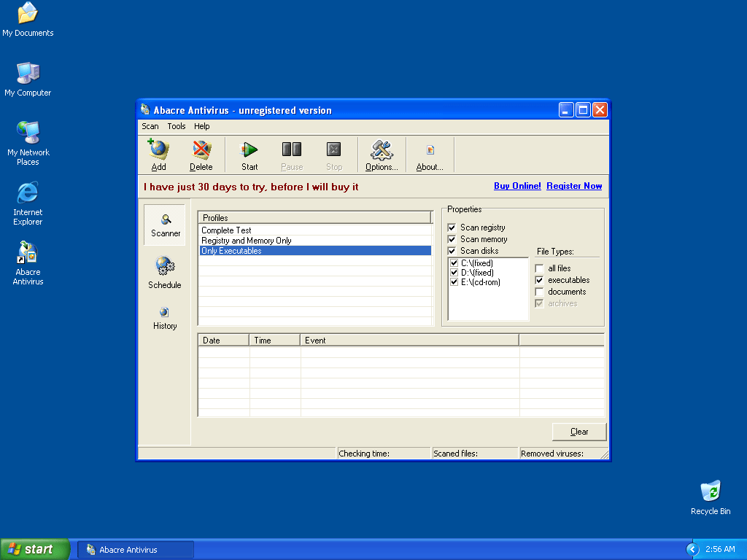The image size is (747, 560).
Task: Open the Options tools icon
Action: pos(382,150)
